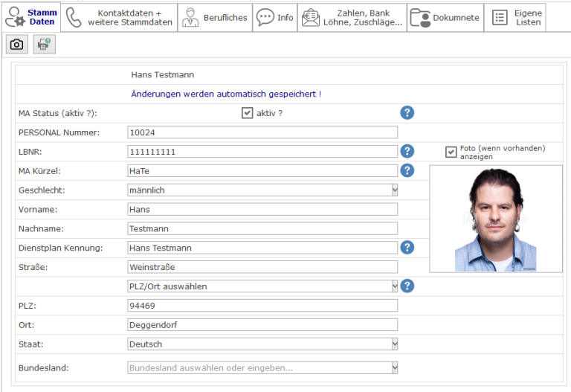Open the Info tab with speech bubble icon

point(275,18)
